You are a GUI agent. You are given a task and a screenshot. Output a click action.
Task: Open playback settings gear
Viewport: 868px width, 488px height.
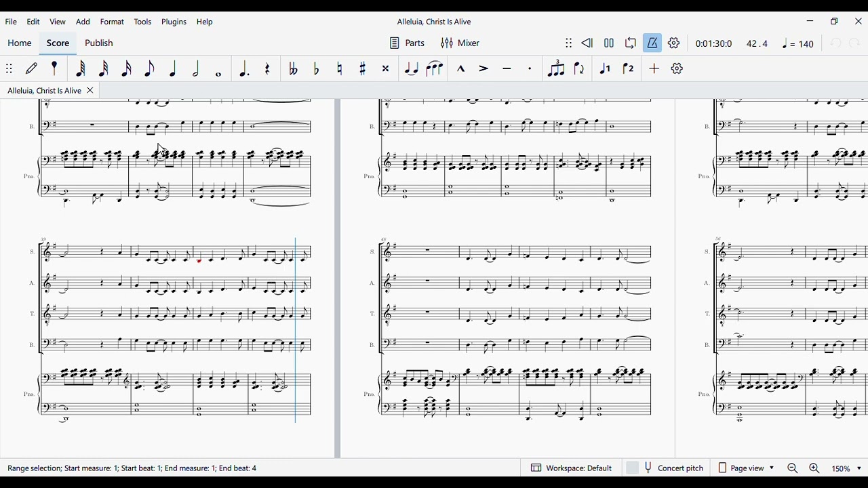(x=675, y=43)
